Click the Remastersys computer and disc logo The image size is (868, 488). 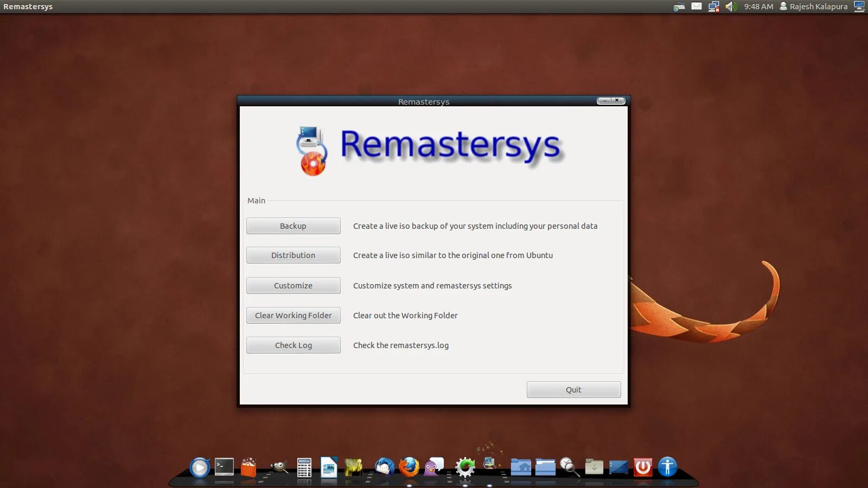pyautogui.click(x=311, y=151)
